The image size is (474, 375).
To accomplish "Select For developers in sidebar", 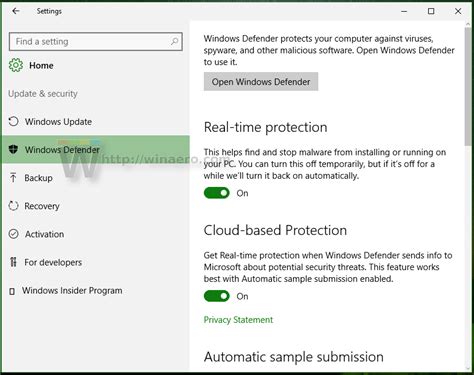I will (96, 262).
